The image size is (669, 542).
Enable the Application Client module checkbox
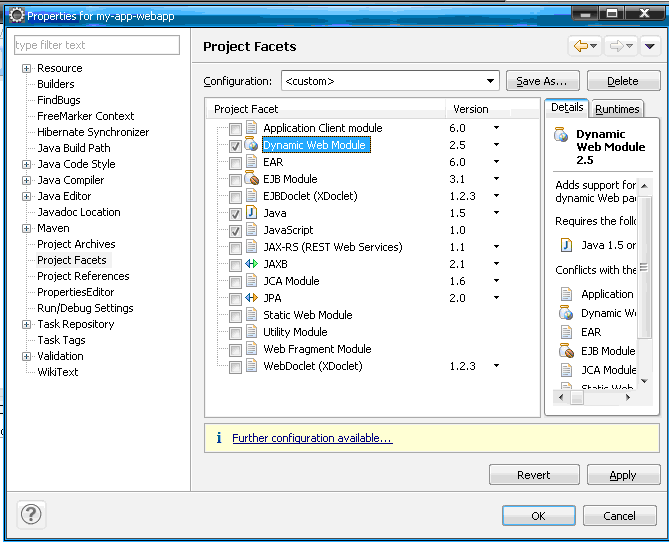coord(235,129)
